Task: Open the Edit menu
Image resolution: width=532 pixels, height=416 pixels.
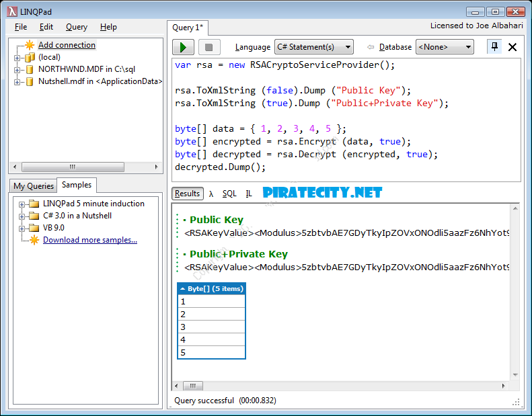Action: (46, 27)
